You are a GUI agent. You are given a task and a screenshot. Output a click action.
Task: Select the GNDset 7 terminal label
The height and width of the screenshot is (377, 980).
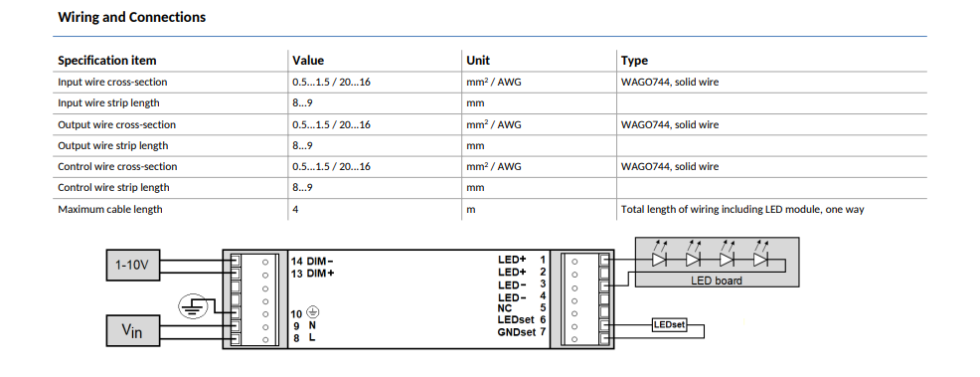coord(522,332)
